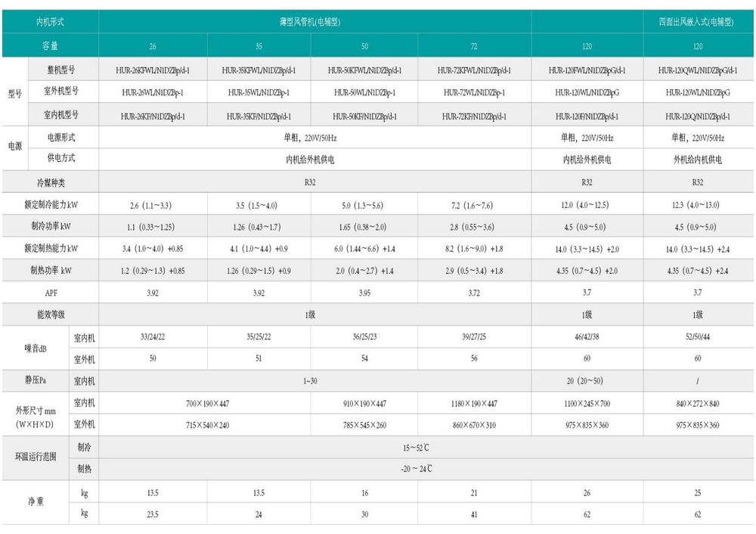The width and height of the screenshot is (756, 534).
Task: Select static pressure range 1~30
Action: (x=310, y=381)
